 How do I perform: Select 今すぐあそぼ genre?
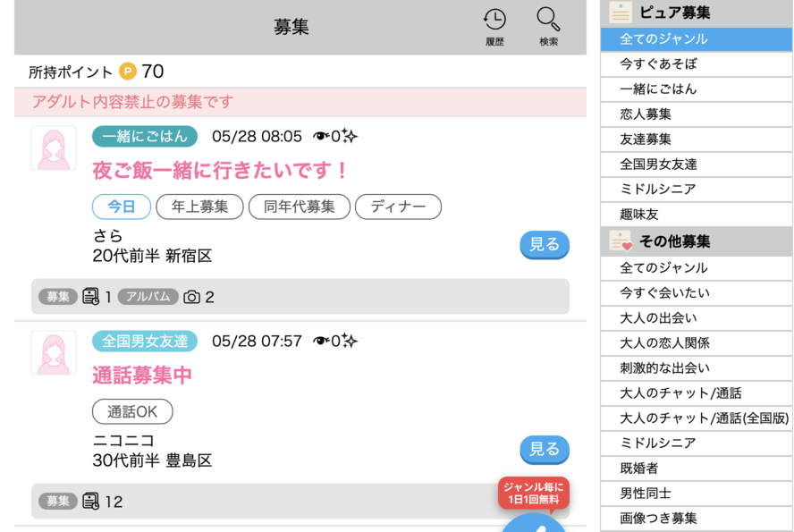tap(697, 63)
